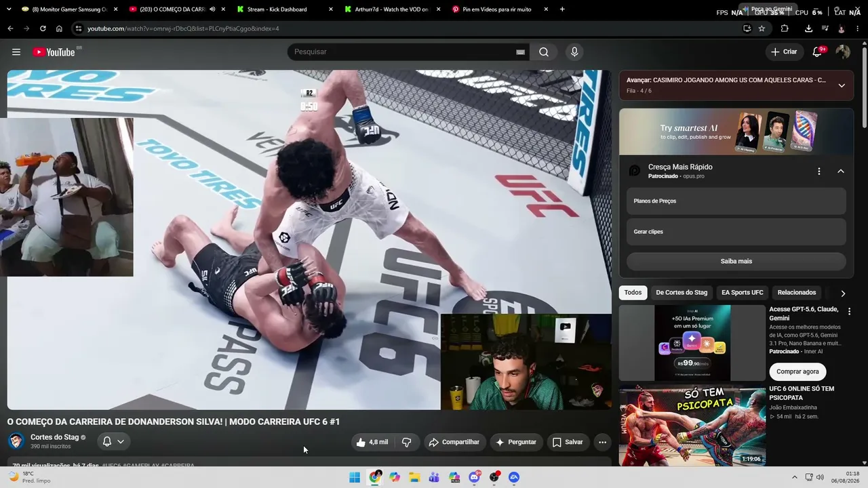Open the browser home page
The width and height of the screenshot is (868, 488).
point(59,28)
